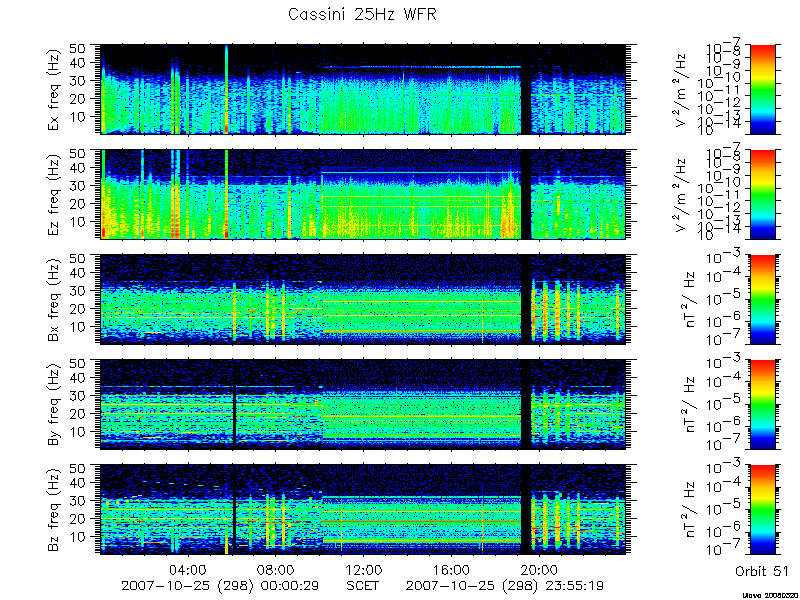Click the 12:00 time tick label
The height and width of the screenshot is (600, 800).
point(363,569)
